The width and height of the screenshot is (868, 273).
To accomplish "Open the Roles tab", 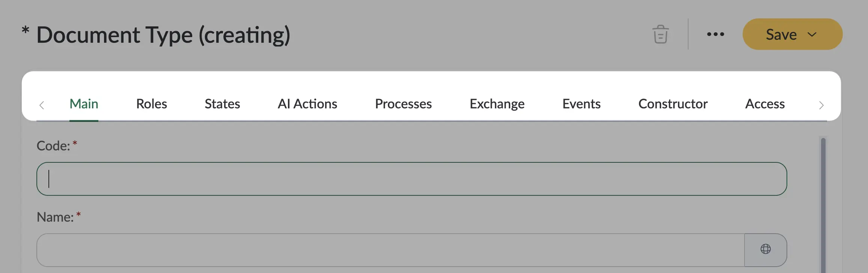I will tap(151, 104).
